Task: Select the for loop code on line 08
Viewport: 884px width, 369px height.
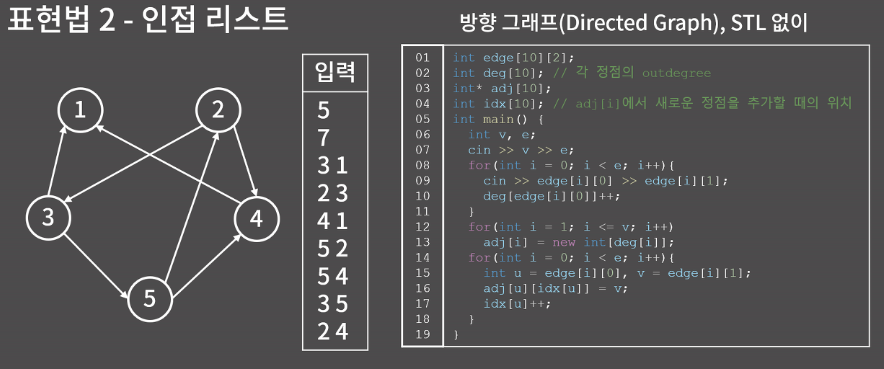Action: (572, 166)
